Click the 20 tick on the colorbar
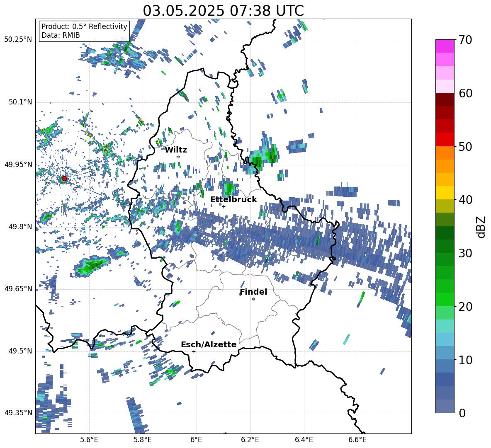491x448 pixels. (x=465, y=307)
